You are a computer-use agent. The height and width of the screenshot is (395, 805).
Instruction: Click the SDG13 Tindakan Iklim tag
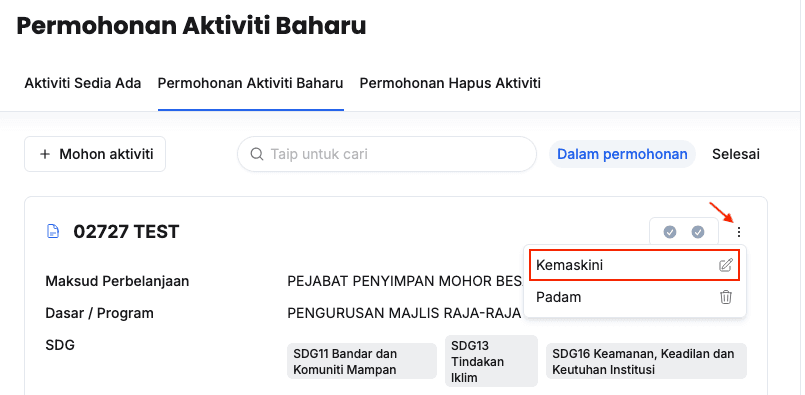tap(491, 361)
